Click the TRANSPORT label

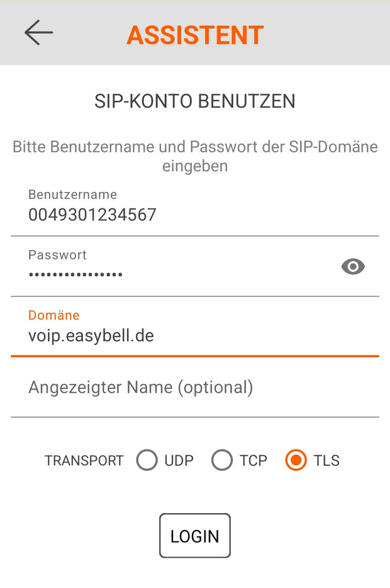[x=84, y=461]
